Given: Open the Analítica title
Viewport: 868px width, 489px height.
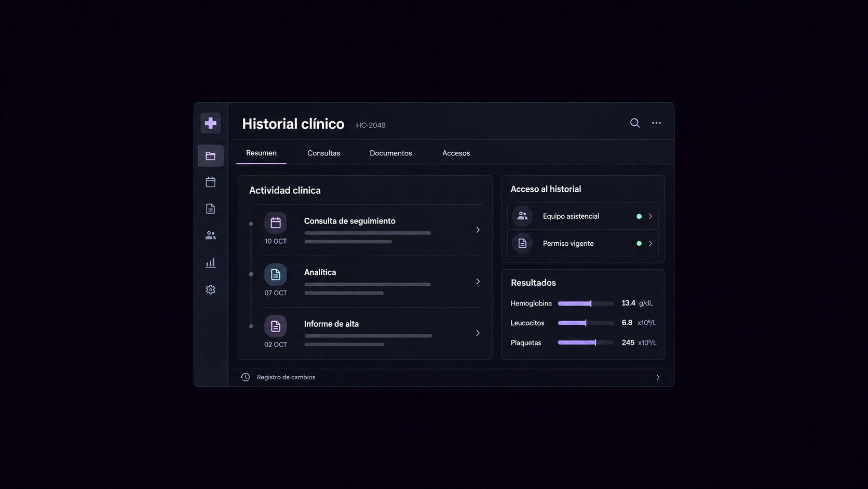Looking at the screenshot, I should [x=320, y=272].
